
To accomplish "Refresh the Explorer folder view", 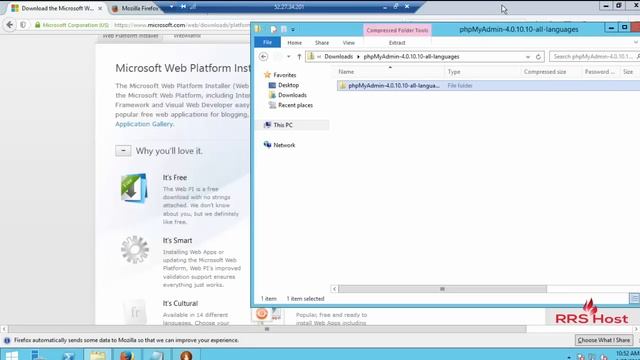I will (538, 57).
